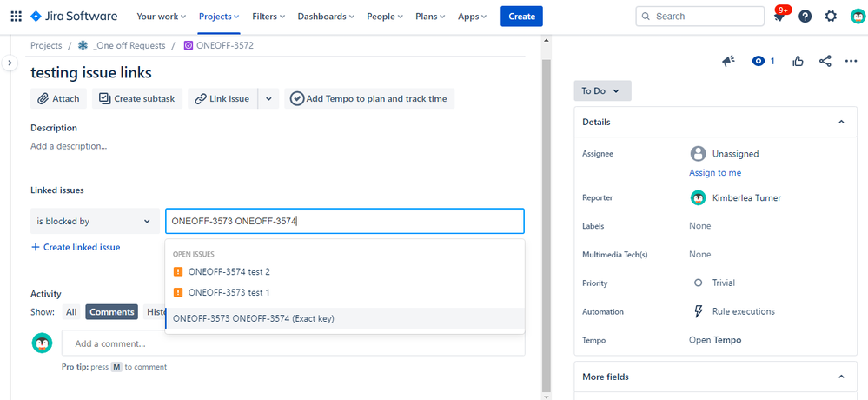Image resolution: width=868 pixels, height=400 pixels.
Task: Click the give feedback megaphone icon
Action: tap(728, 61)
